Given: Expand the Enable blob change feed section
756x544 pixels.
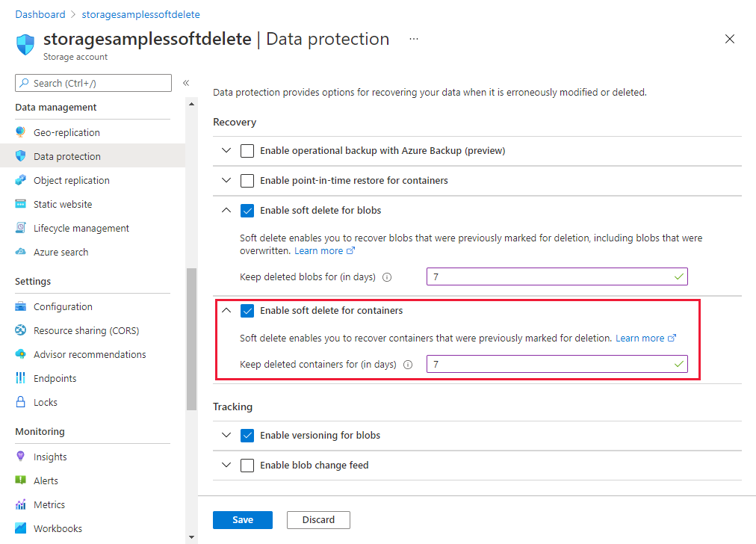Looking at the screenshot, I should 226,464.
